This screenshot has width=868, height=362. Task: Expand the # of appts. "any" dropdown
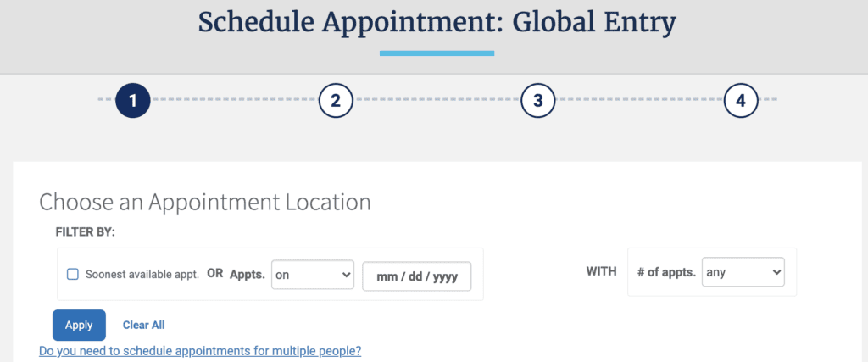coord(743,273)
